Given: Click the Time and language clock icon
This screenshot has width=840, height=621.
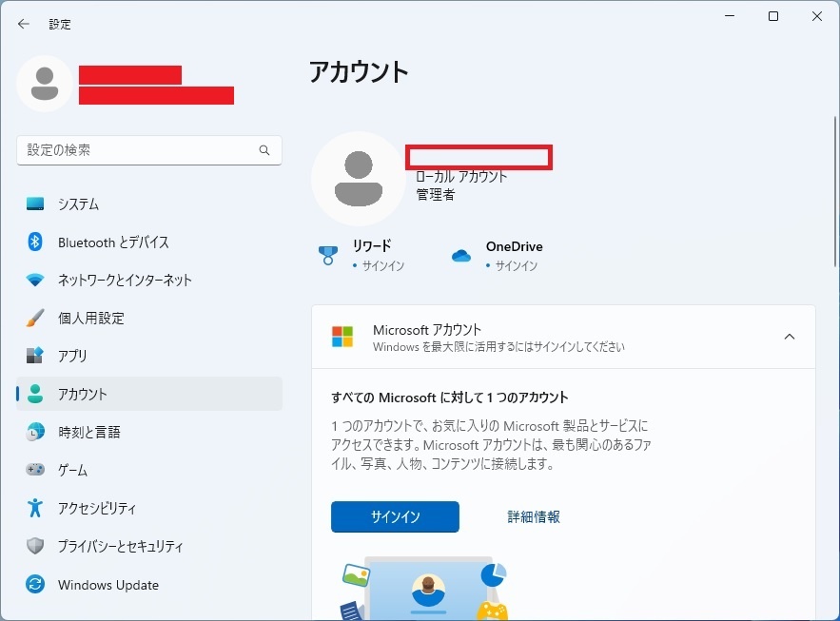Looking at the screenshot, I should (35, 432).
